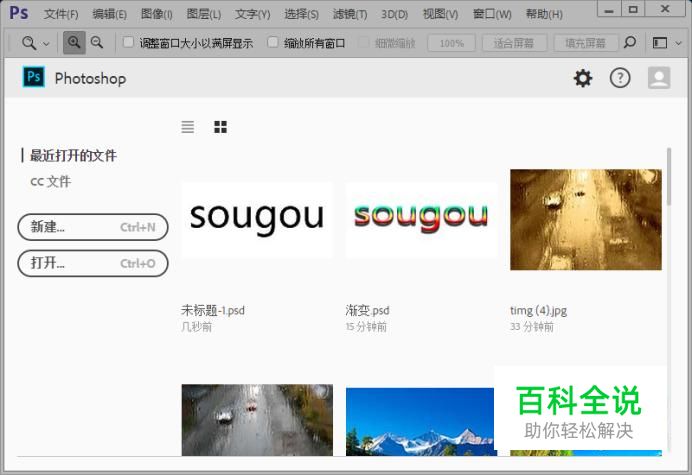This screenshot has height=475, width=692.
Task: Close the Photoshop window
Action: tap(665, 9)
